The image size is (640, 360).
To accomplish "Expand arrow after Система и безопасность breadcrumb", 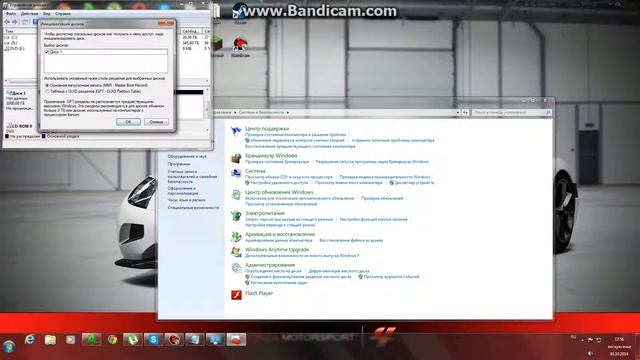I will 288,112.
